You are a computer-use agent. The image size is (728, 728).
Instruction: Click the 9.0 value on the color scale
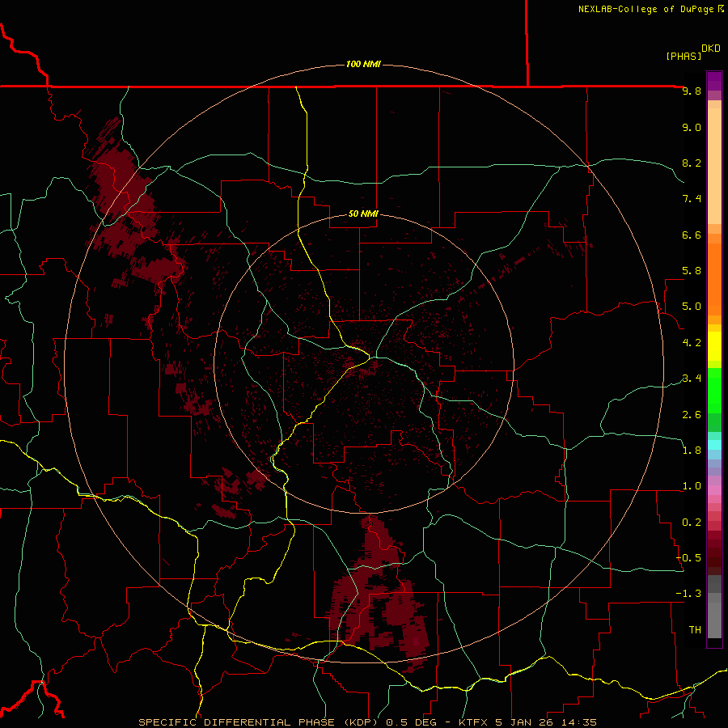click(x=692, y=127)
